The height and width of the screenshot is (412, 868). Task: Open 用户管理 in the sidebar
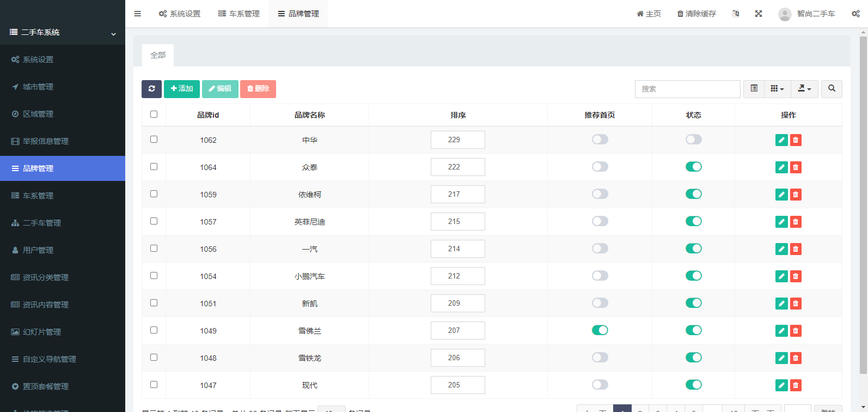(x=38, y=250)
